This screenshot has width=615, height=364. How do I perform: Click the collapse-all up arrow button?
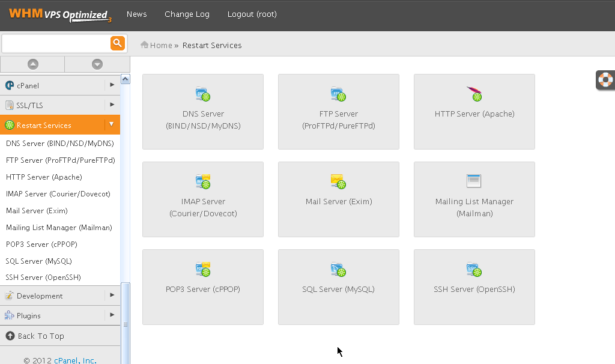[x=33, y=64]
